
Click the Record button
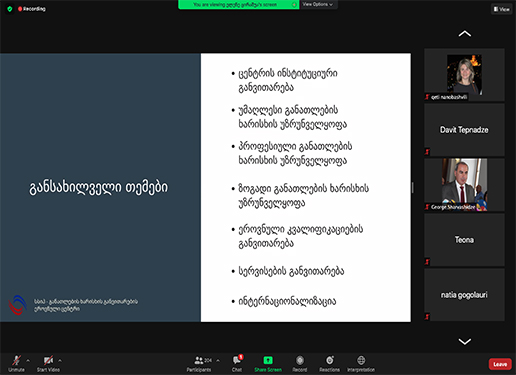coord(300,363)
